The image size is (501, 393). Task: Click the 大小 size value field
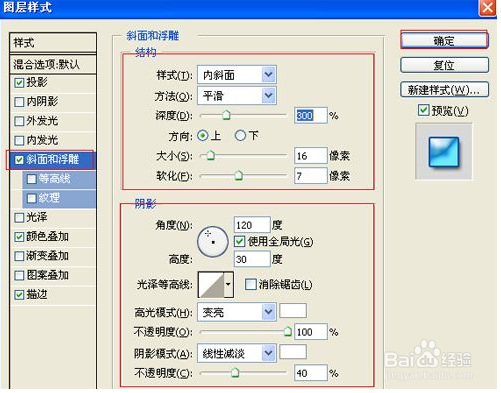click(x=311, y=156)
